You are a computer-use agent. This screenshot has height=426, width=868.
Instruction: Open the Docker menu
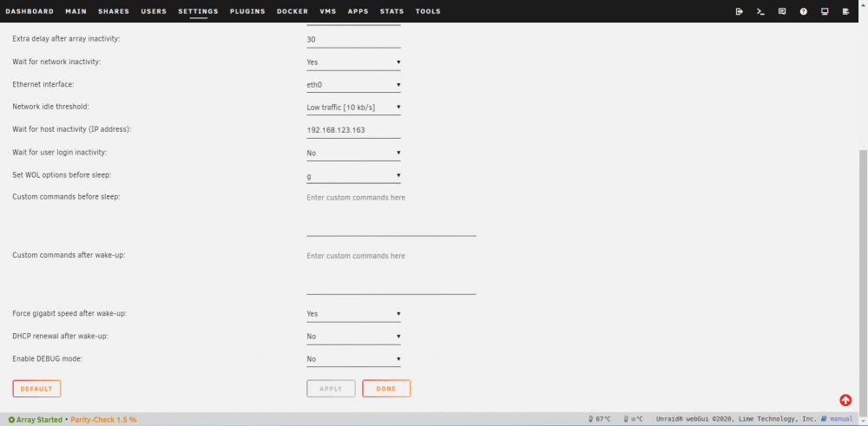pos(293,11)
